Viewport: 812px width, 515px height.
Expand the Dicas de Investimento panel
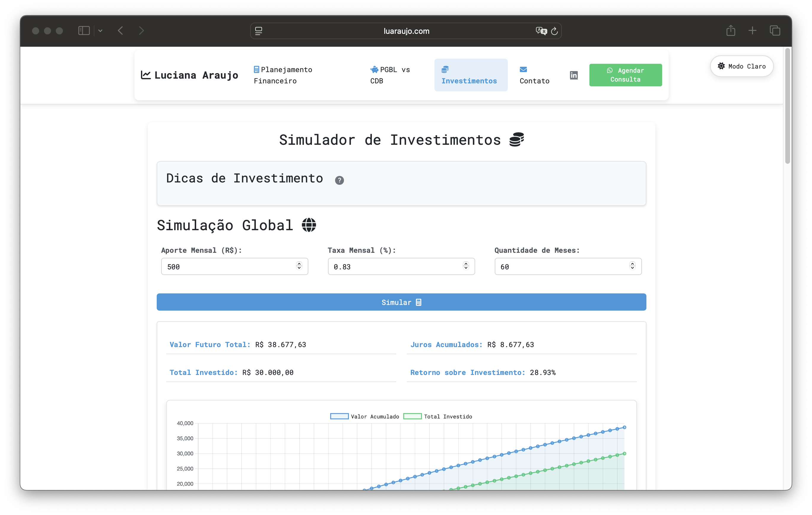pos(401,183)
